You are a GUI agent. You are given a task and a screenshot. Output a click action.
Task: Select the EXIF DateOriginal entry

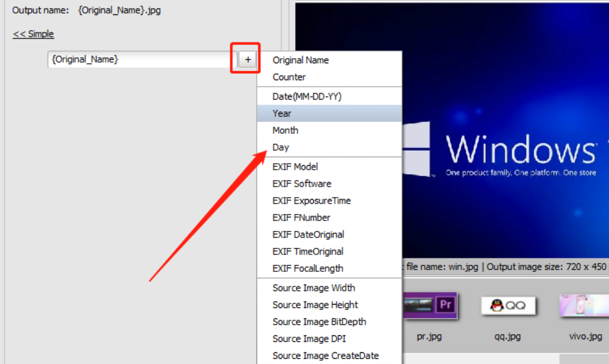(330, 235)
